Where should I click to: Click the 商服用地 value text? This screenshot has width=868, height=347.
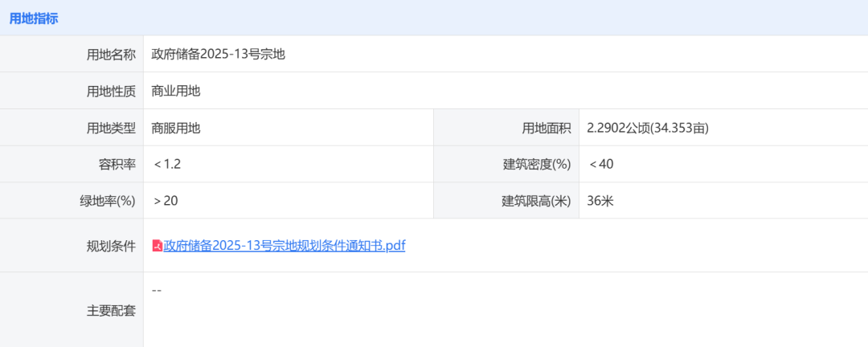[176, 128]
